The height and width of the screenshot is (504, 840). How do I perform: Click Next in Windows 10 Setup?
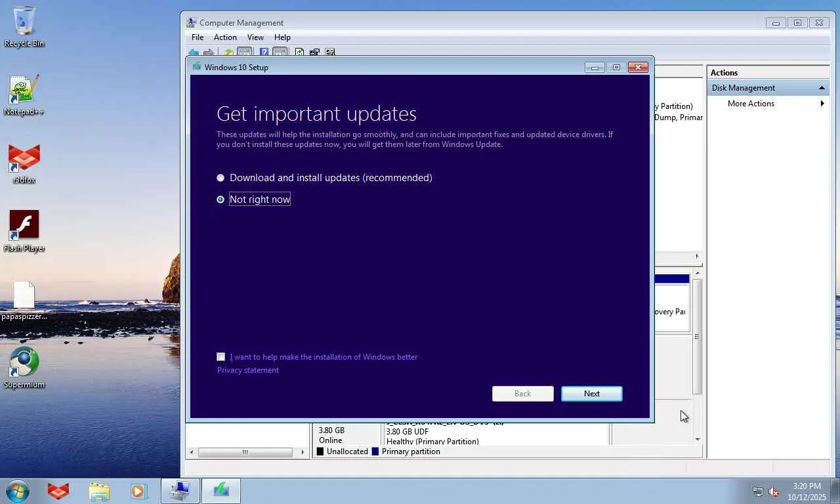tap(592, 394)
